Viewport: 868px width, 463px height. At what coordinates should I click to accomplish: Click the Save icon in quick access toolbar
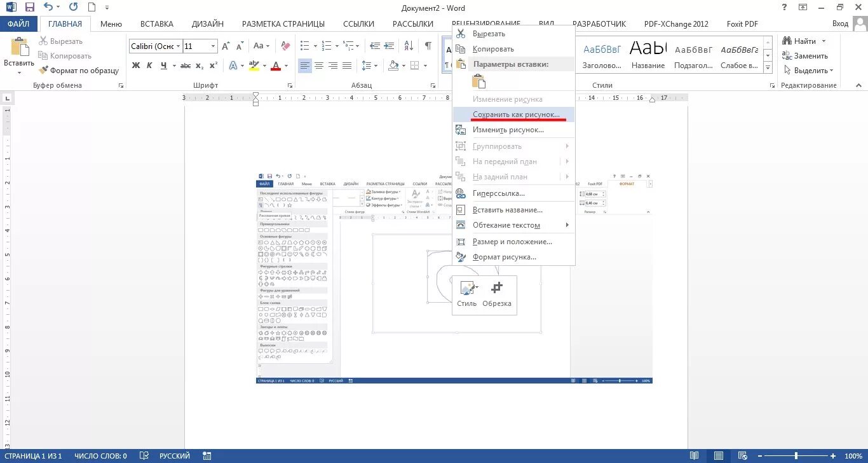point(29,8)
